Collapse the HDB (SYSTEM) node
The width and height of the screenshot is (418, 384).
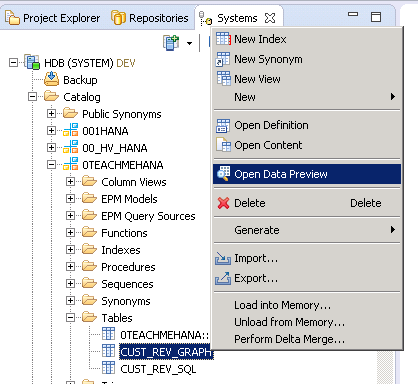[13, 63]
